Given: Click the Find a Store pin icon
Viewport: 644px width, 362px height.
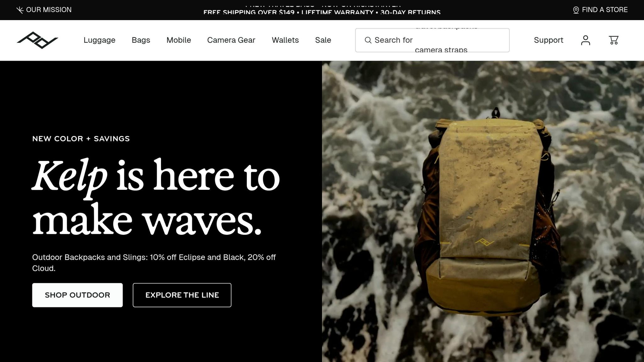Looking at the screenshot, I should click(x=576, y=10).
